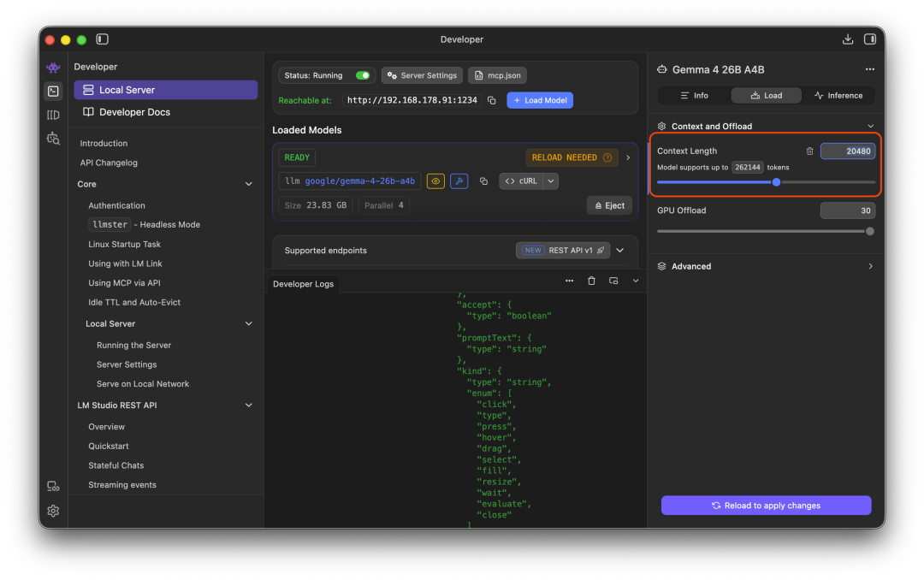Image resolution: width=924 pixels, height=580 pixels.
Task: Copy the gemma model identifier
Action: coord(483,181)
